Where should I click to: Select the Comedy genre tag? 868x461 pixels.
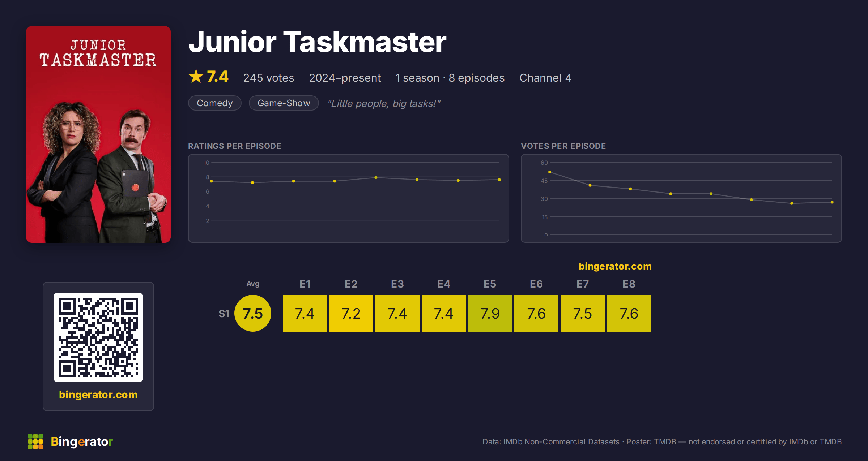coord(215,103)
